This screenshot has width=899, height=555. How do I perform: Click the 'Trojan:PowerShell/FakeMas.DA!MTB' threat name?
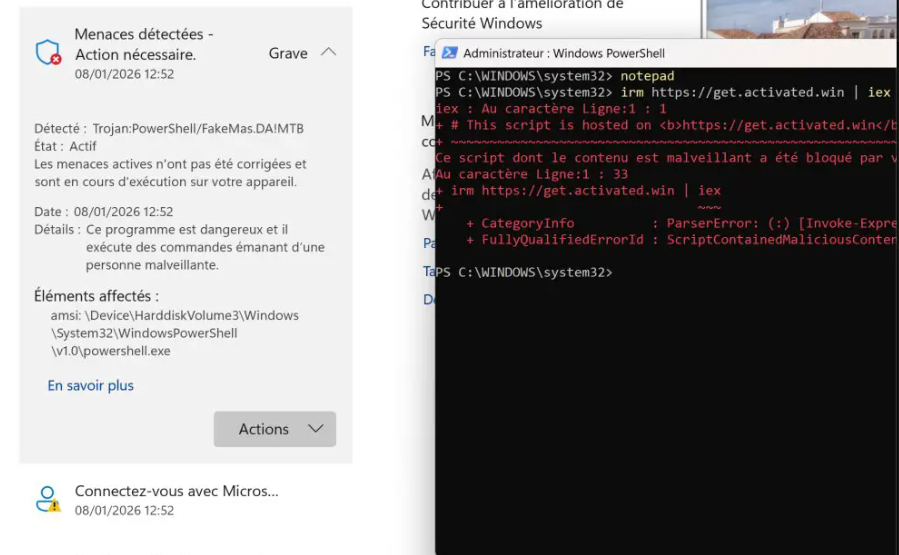click(x=198, y=128)
